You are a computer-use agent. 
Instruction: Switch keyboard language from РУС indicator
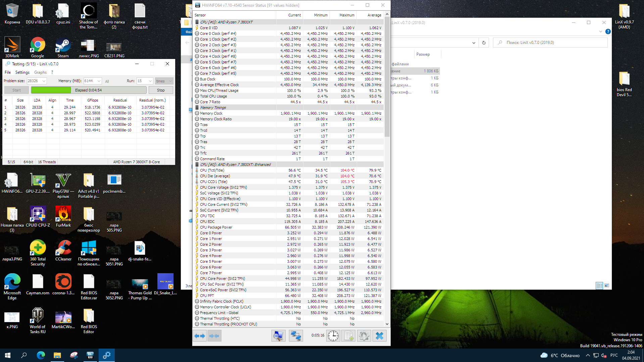(614, 355)
